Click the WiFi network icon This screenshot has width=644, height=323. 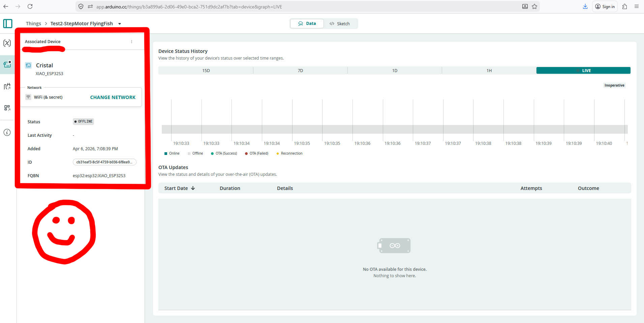click(x=29, y=97)
